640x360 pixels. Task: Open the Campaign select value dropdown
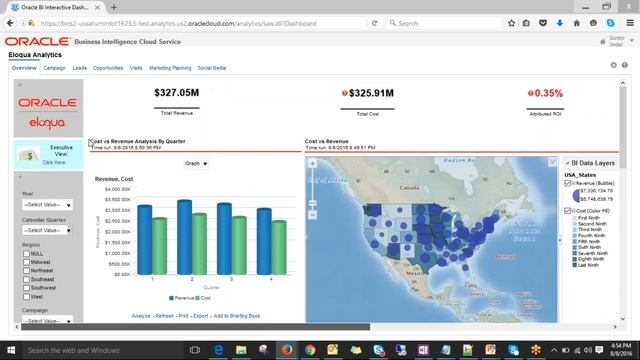[47, 320]
